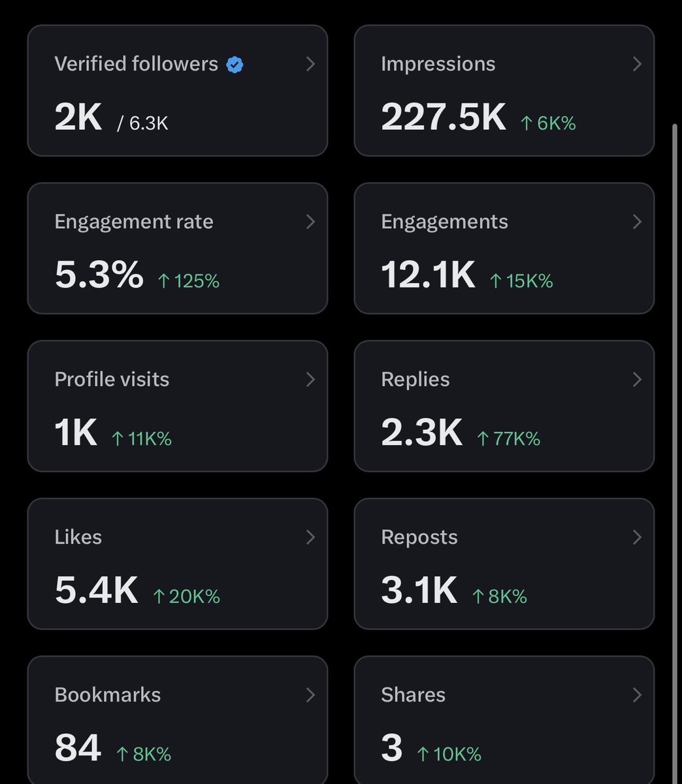Tap the Reposts card chevron
The height and width of the screenshot is (784, 682).
pyautogui.click(x=637, y=537)
